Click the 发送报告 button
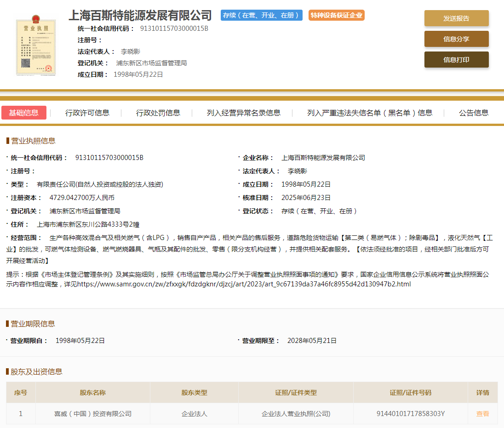 [456, 18]
